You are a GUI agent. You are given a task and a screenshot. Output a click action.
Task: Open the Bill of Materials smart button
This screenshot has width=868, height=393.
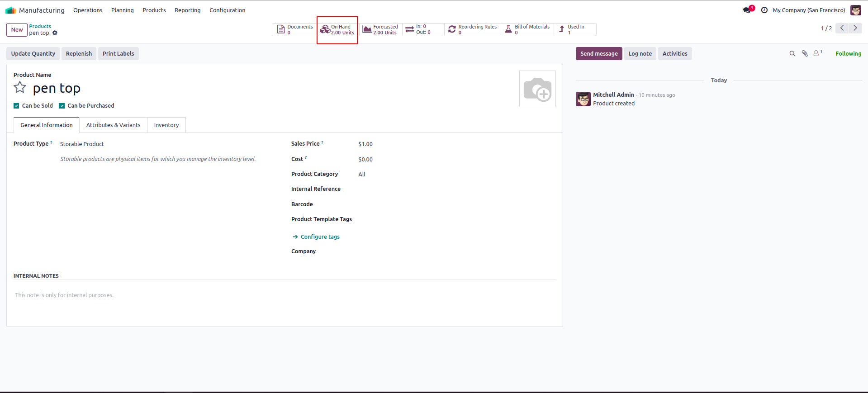[527, 29]
